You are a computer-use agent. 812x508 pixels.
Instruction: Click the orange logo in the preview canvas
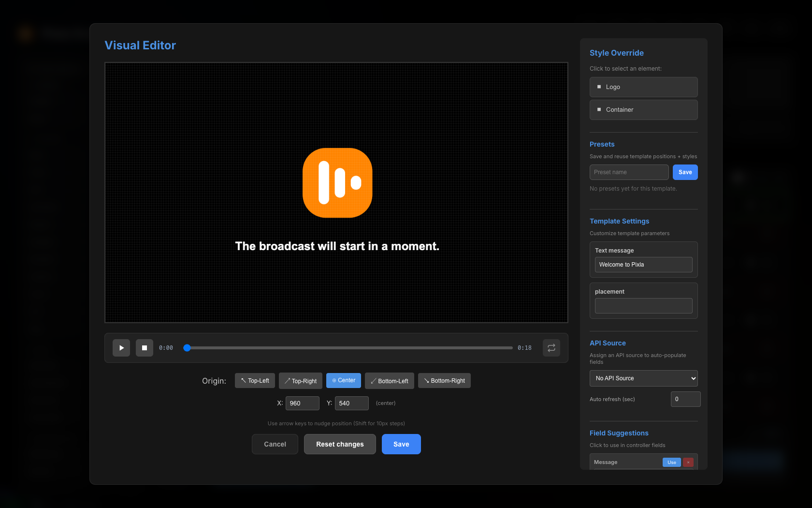click(x=337, y=183)
